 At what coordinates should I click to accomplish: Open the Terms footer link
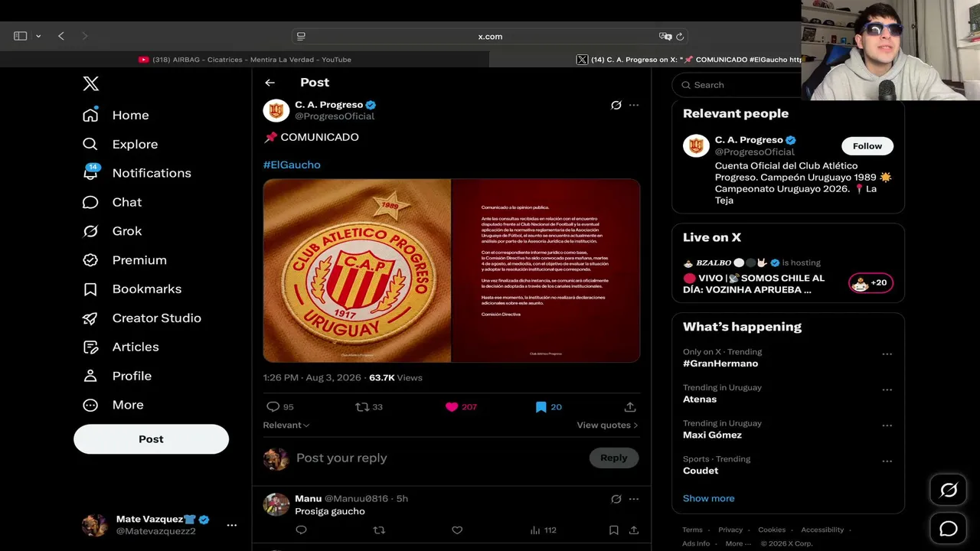(x=692, y=530)
